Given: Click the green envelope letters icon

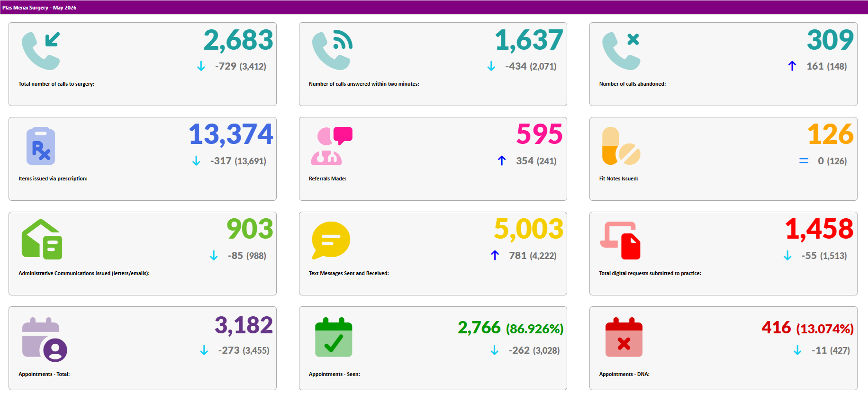Looking at the screenshot, I should pyautogui.click(x=42, y=240).
